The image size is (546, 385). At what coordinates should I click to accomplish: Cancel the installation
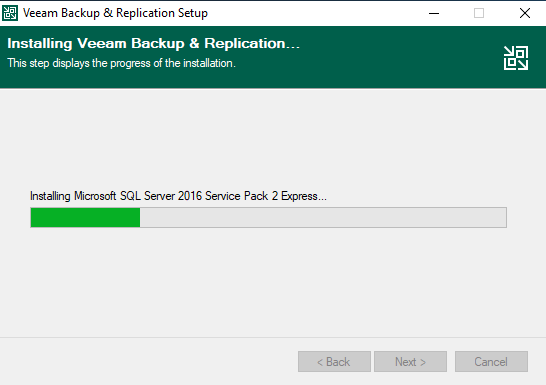click(491, 361)
